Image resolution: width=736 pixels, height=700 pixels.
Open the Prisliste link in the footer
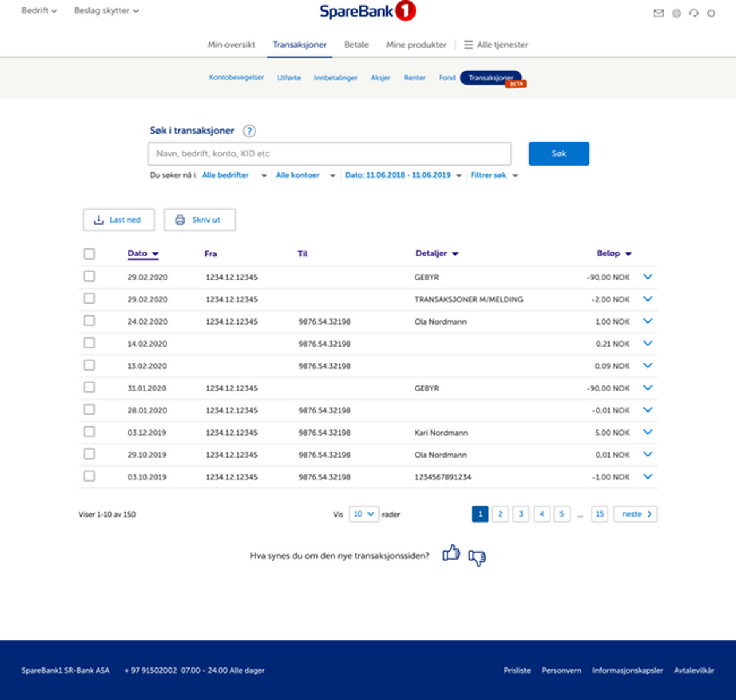[517, 670]
